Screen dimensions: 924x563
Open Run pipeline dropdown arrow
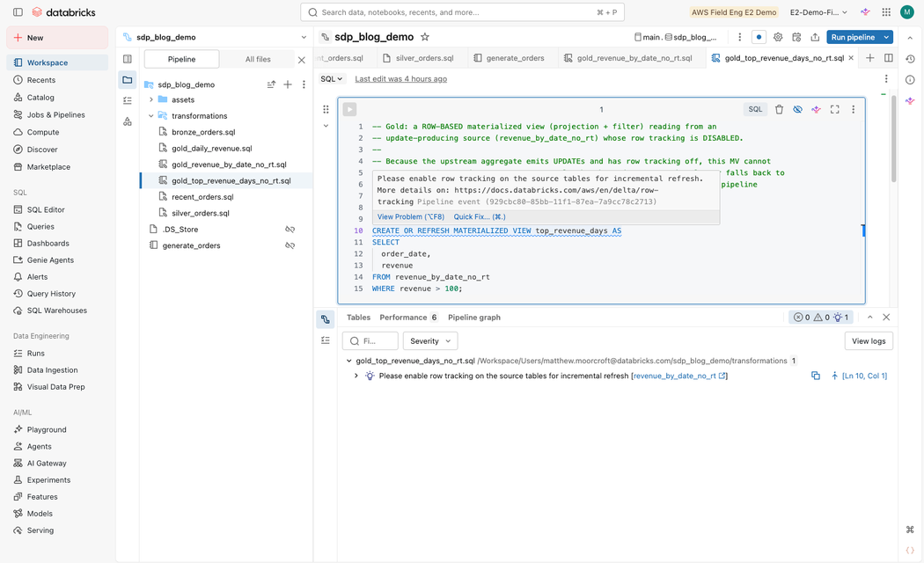(886, 37)
